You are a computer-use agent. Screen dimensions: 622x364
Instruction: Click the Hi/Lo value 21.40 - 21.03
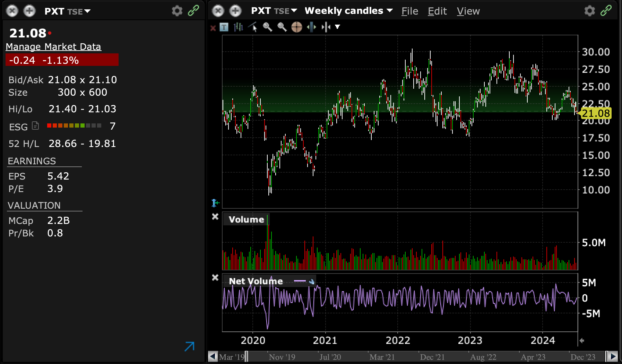pos(83,109)
